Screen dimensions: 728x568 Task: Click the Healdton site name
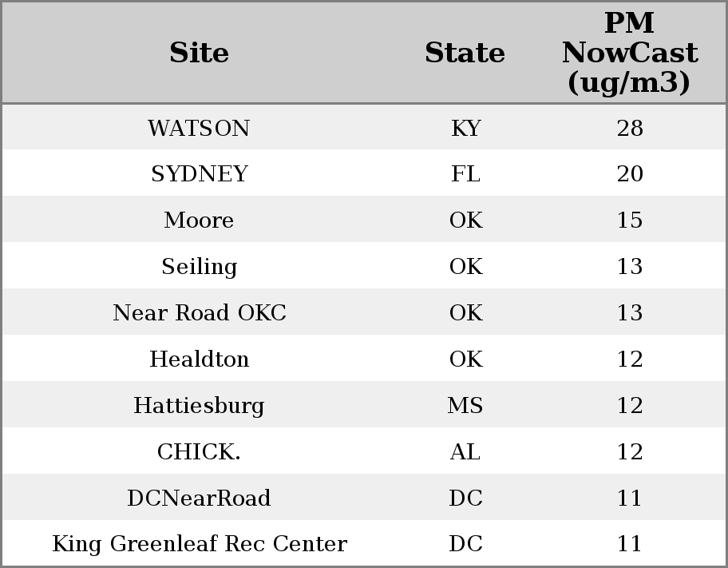[199, 359]
